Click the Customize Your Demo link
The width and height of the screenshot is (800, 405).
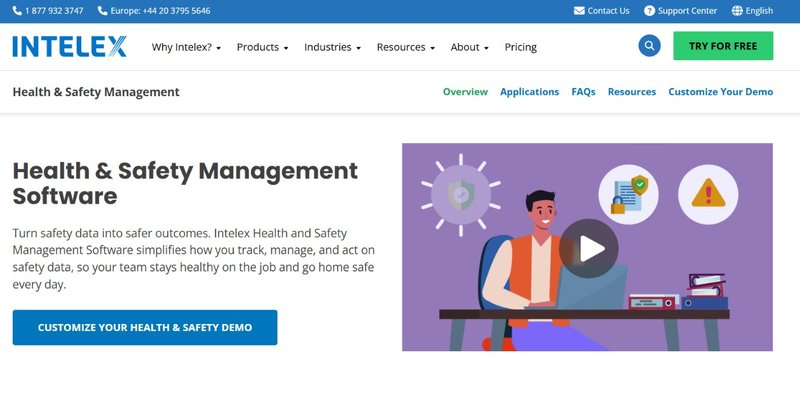[720, 92]
